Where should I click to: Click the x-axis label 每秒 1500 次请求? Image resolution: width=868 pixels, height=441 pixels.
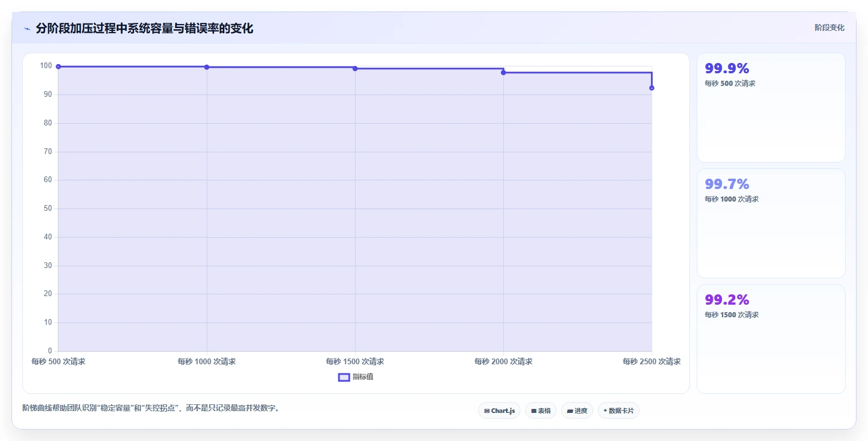pyautogui.click(x=355, y=361)
